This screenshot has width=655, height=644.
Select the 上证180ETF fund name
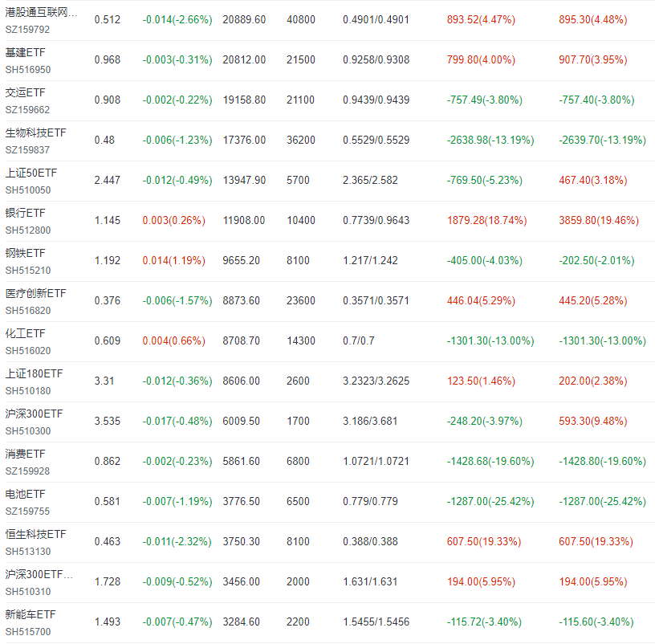34,373
